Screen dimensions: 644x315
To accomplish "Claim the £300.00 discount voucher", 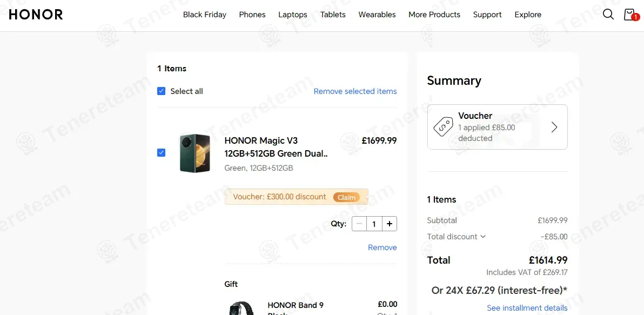I will point(346,197).
